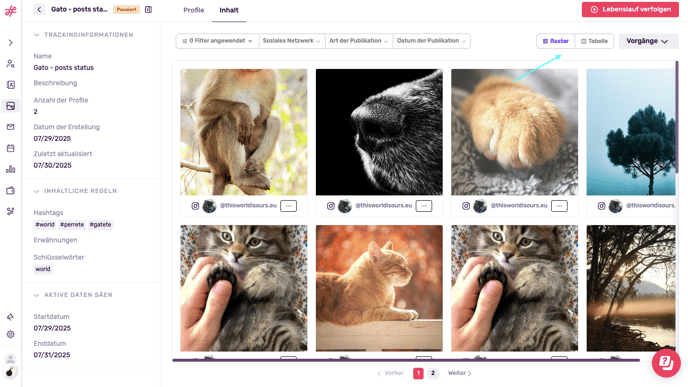
Task: Open the Soziales Netzwerk filter dropdown
Action: [291, 41]
